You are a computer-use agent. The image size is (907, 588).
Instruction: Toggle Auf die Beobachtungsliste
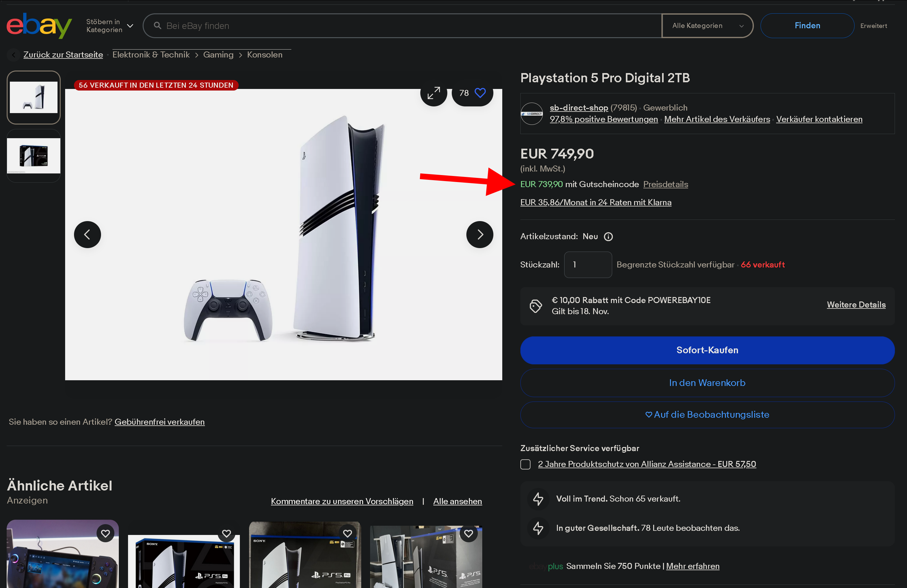[x=707, y=415]
